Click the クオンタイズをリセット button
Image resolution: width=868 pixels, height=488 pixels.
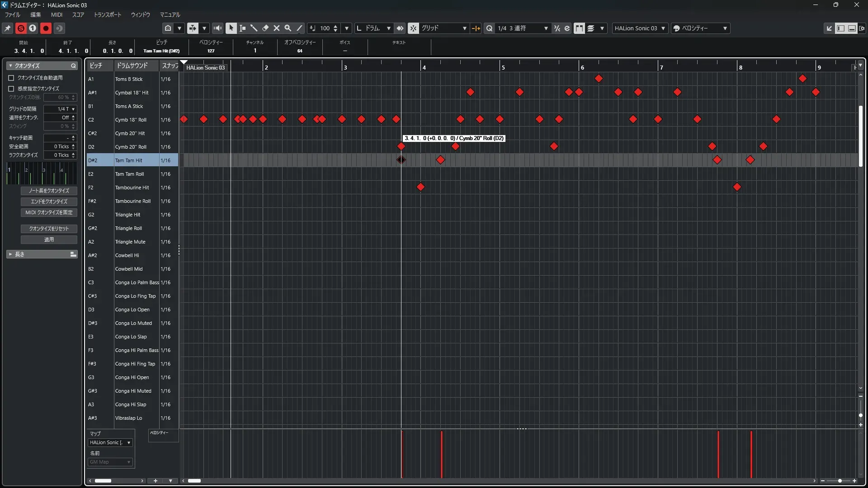[49, 229]
